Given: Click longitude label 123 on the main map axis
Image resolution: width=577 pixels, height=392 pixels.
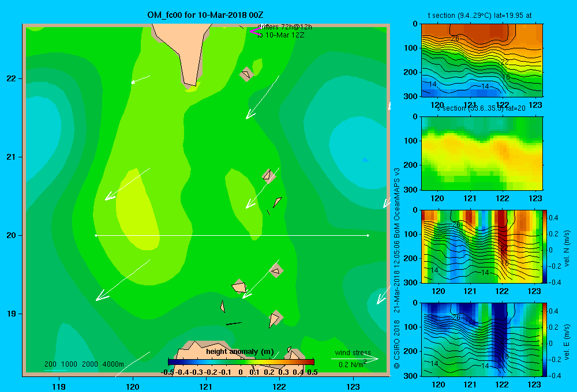Looking at the screenshot, I should pyautogui.click(x=353, y=386).
